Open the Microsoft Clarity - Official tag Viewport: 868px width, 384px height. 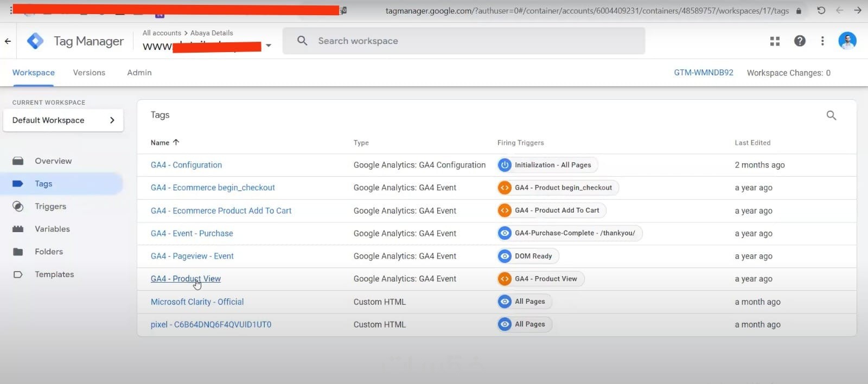point(197,302)
